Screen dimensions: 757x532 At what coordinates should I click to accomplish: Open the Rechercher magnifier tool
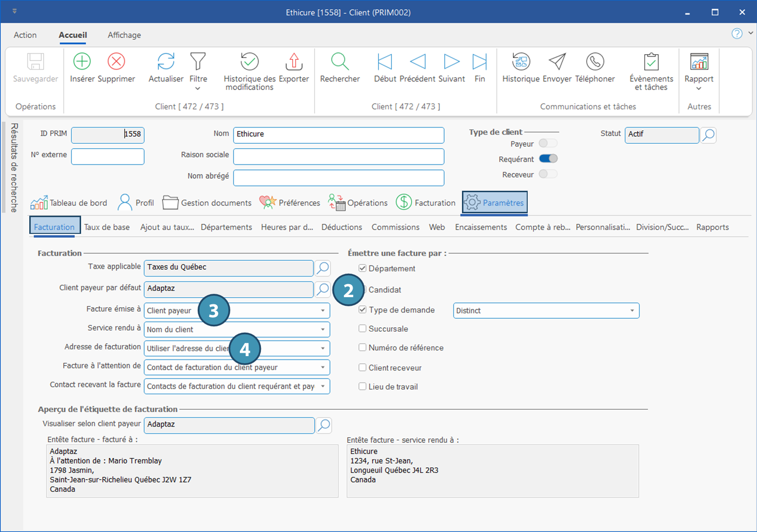340,62
